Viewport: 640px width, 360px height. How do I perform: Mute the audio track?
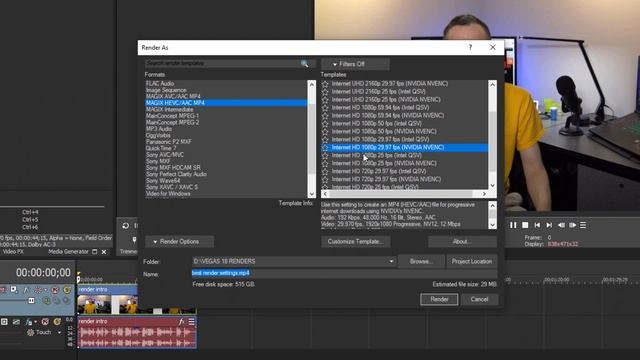[x=45, y=322]
